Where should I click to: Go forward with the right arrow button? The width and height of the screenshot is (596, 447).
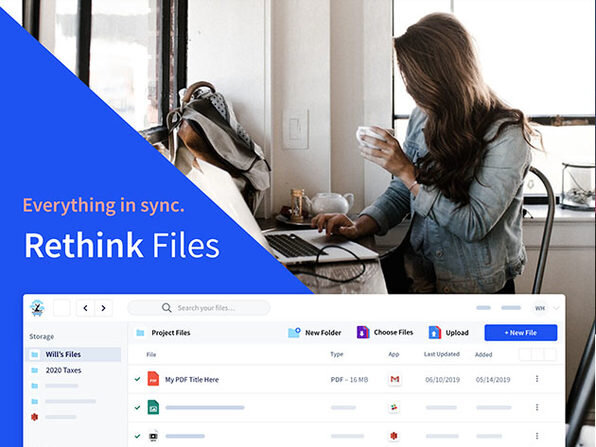(x=103, y=308)
